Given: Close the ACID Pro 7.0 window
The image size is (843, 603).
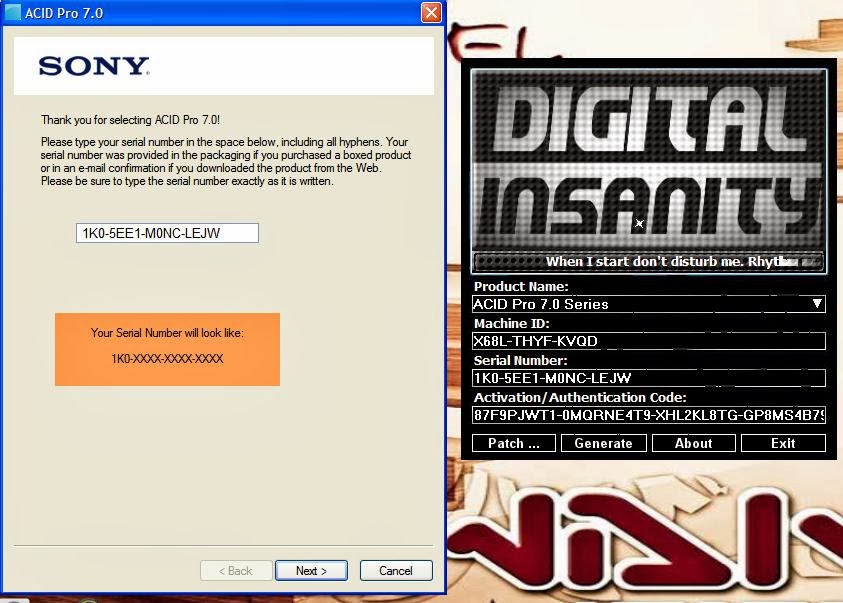Looking at the screenshot, I should click(431, 12).
